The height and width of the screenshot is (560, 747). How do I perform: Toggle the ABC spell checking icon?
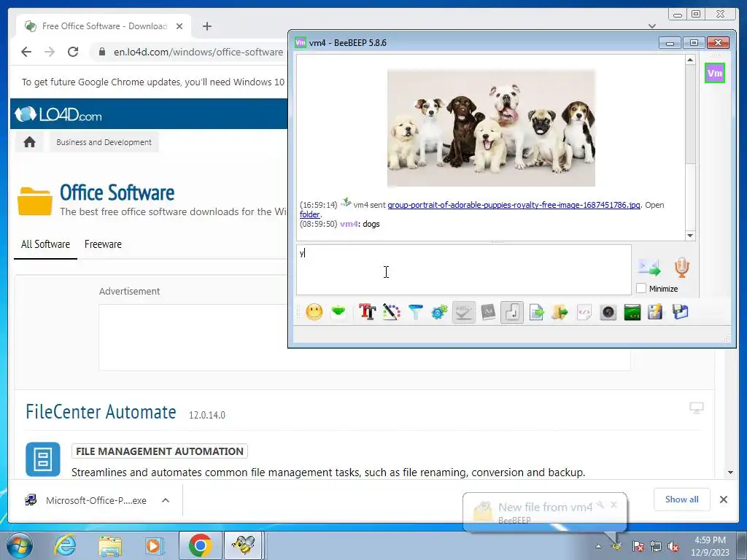(463, 312)
